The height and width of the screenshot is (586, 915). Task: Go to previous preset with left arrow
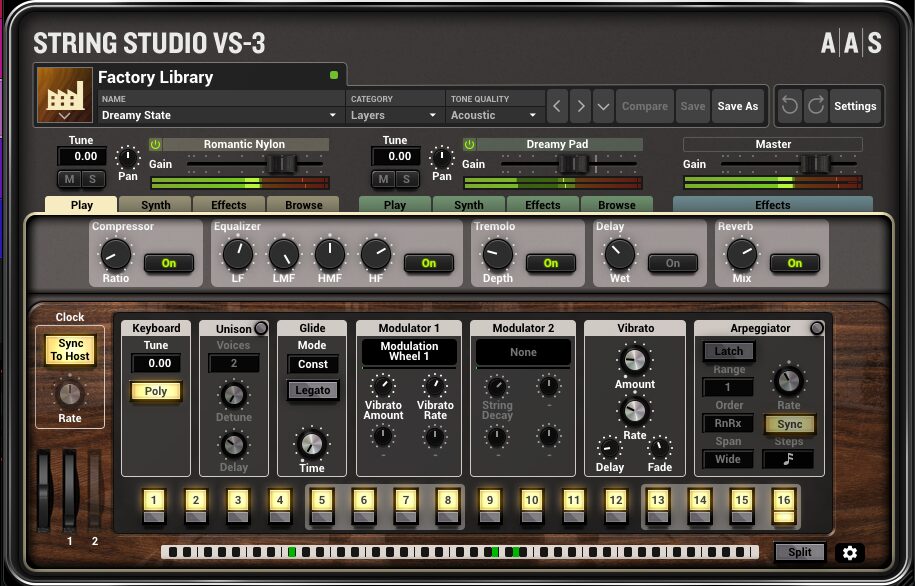[x=557, y=106]
